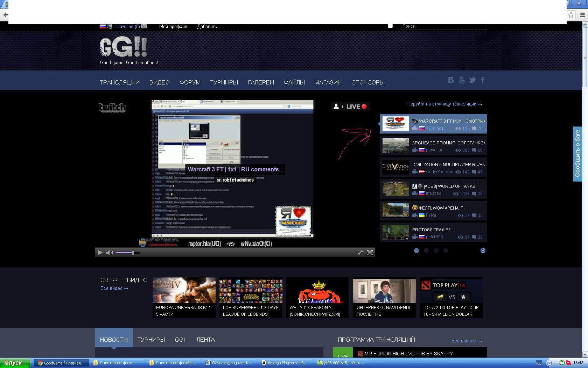588x368 pixels.
Task: Open the messages envelope icon near Havoline
Action: pyautogui.click(x=144, y=26)
